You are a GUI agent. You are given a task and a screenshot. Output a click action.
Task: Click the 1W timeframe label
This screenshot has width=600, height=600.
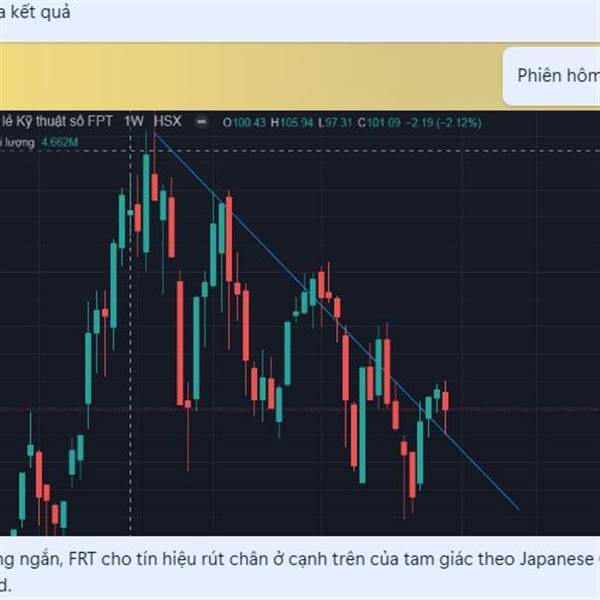click(134, 121)
